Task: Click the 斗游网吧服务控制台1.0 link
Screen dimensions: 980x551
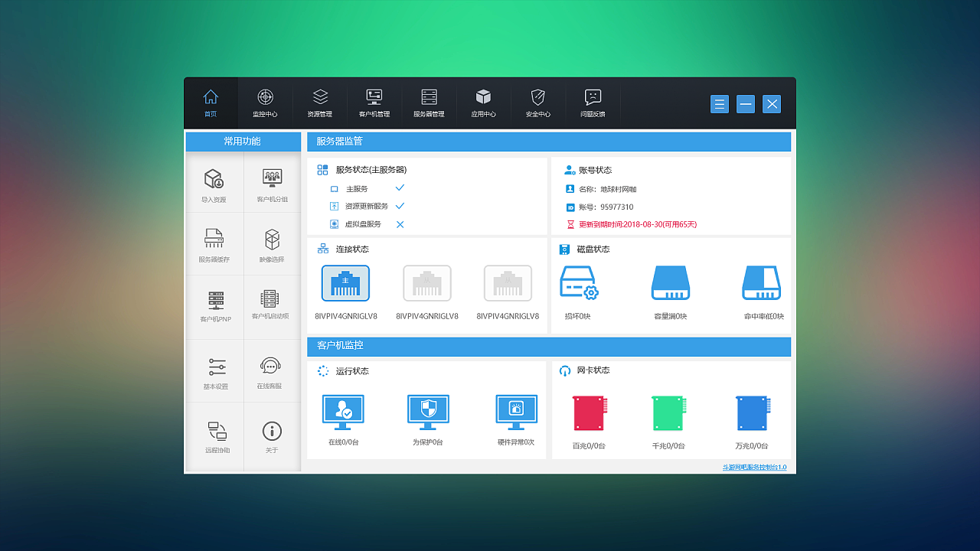Action: tap(754, 467)
